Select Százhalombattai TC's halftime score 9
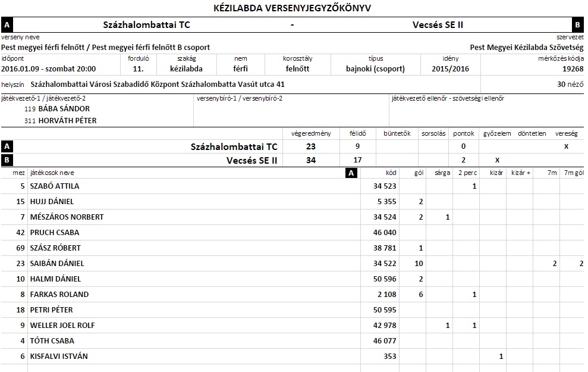This screenshot has width=588, height=372. [357, 146]
